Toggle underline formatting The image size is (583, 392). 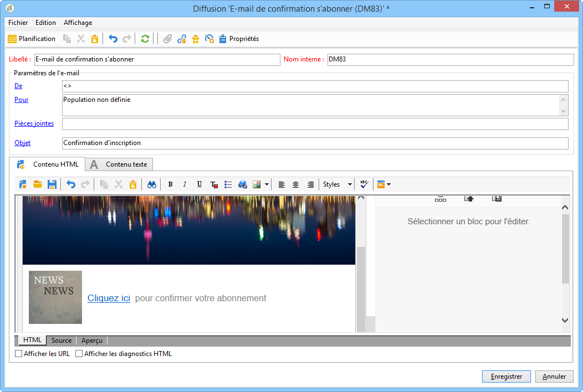click(x=200, y=184)
